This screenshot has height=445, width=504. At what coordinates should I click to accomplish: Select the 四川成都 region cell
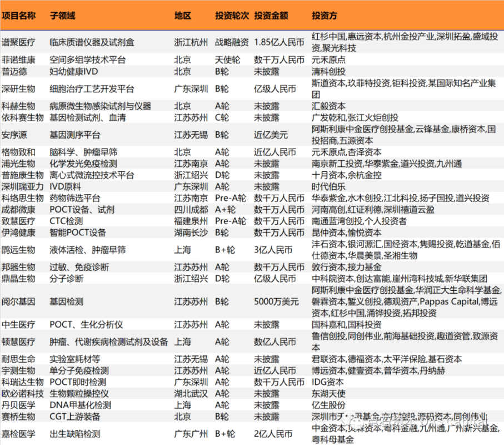pos(191,210)
